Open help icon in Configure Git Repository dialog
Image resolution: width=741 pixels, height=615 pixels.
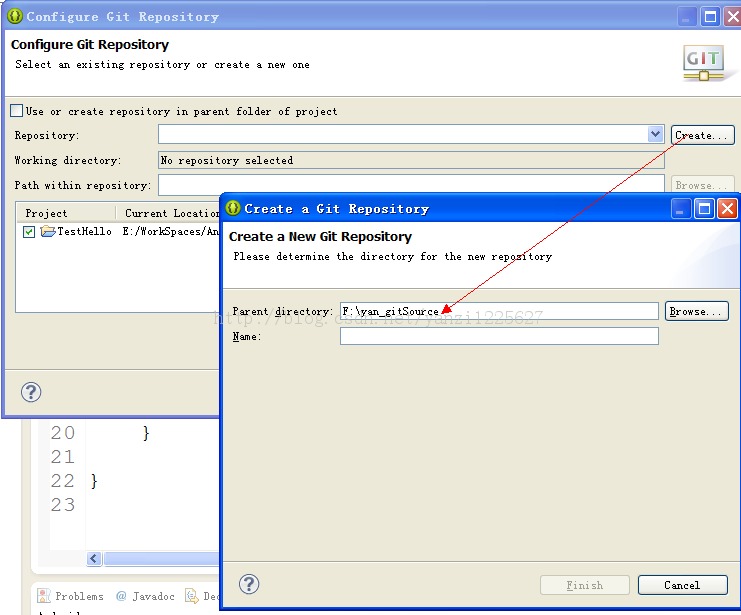pos(31,392)
